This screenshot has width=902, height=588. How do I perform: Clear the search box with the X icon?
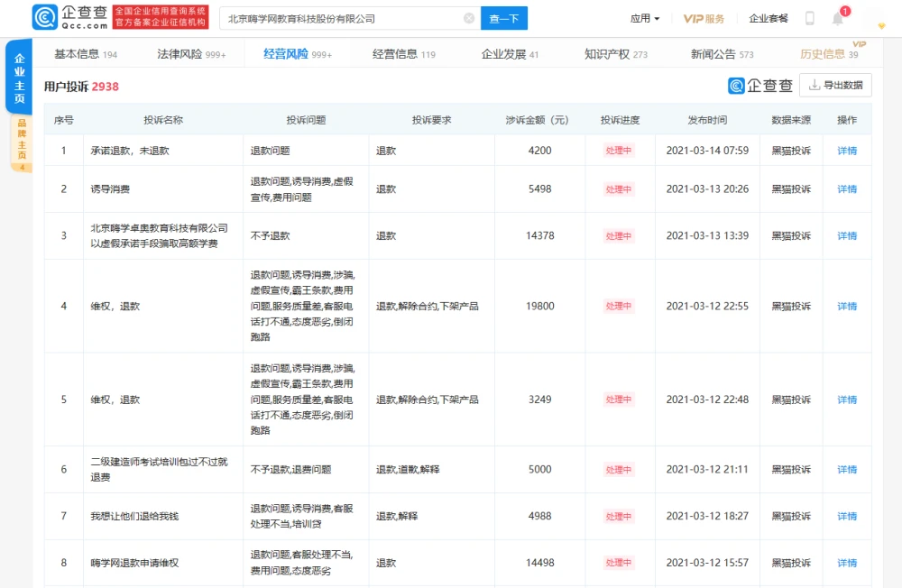[469, 18]
